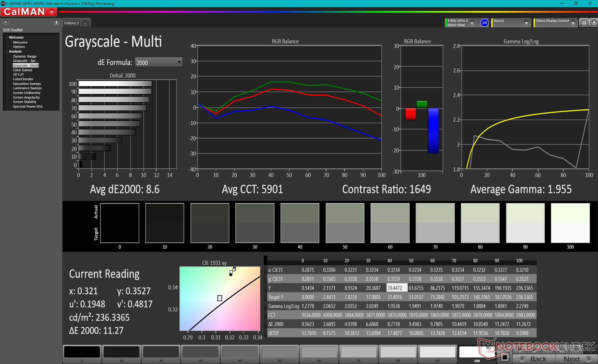
Task: Open the dE Formula dropdown
Action: point(158,63)
